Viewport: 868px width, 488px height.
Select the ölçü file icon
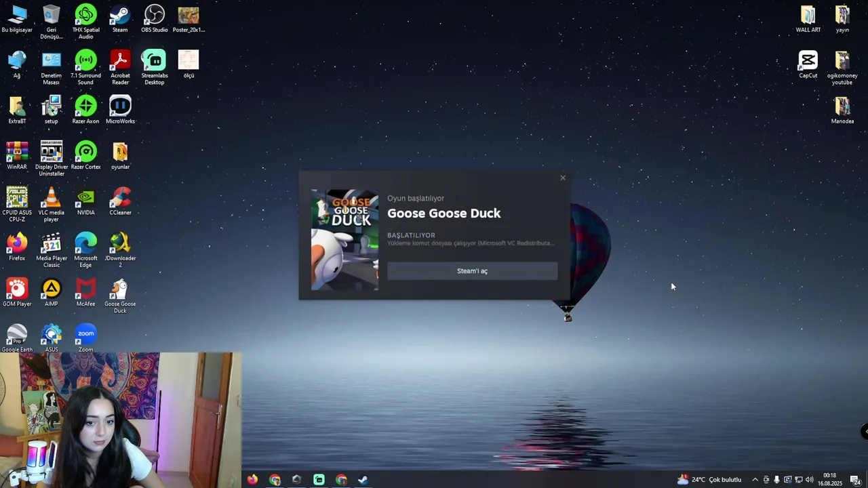[189, 64]
